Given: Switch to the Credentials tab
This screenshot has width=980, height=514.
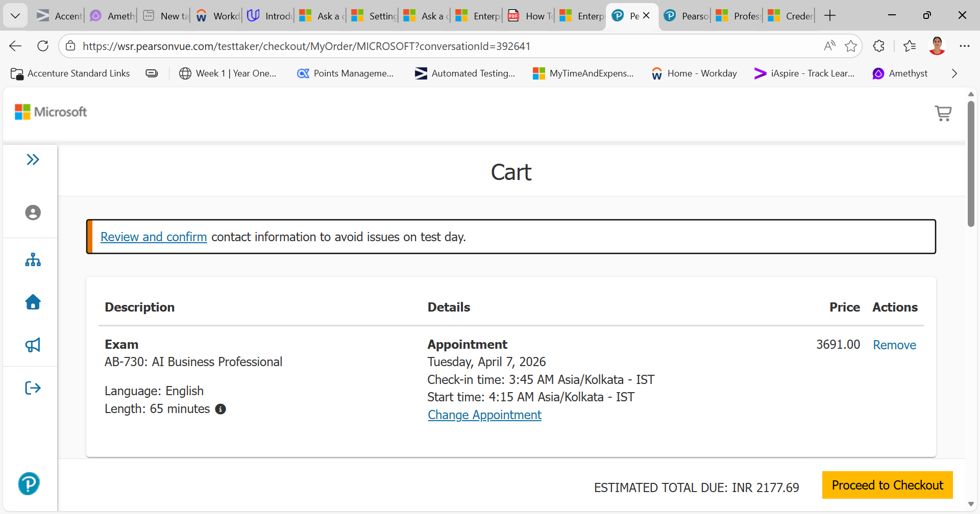Looking at the screenshot, I should coord(790,16).
